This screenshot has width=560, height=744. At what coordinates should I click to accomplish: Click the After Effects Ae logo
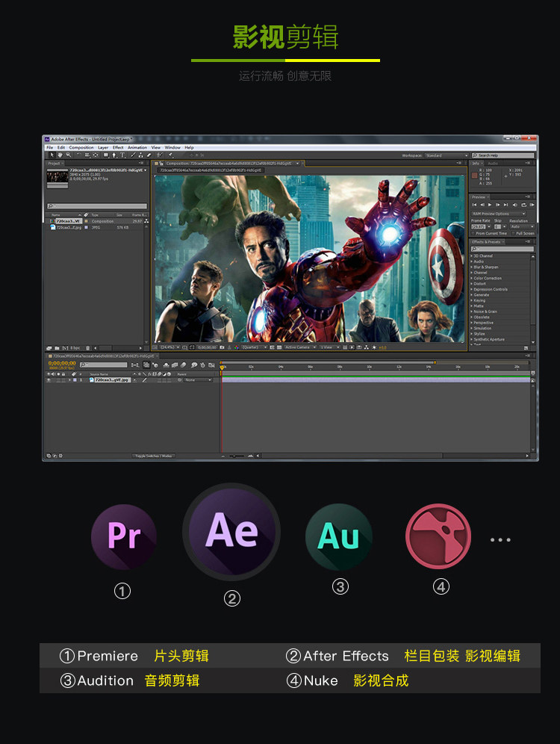(x=231, y=531)
